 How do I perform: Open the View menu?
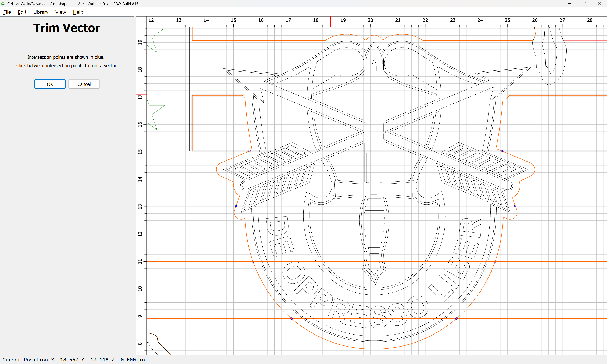point(61,12)
